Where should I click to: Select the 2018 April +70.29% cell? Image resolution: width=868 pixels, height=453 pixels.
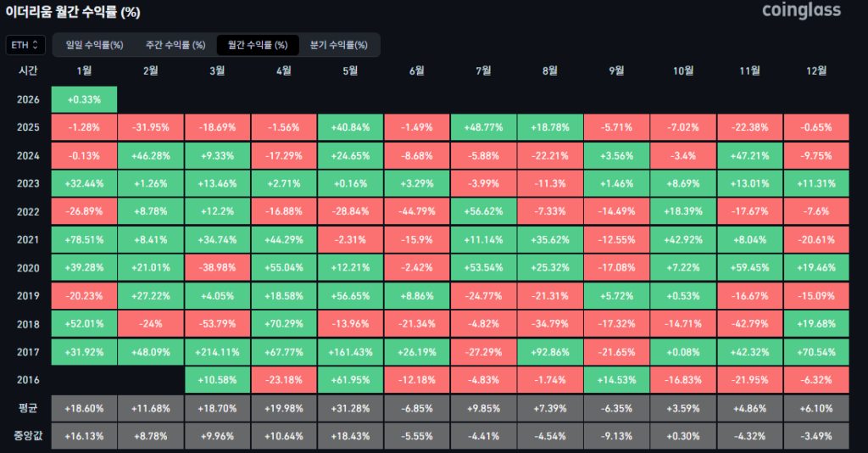pyautogui.click(x=284, y=323)
